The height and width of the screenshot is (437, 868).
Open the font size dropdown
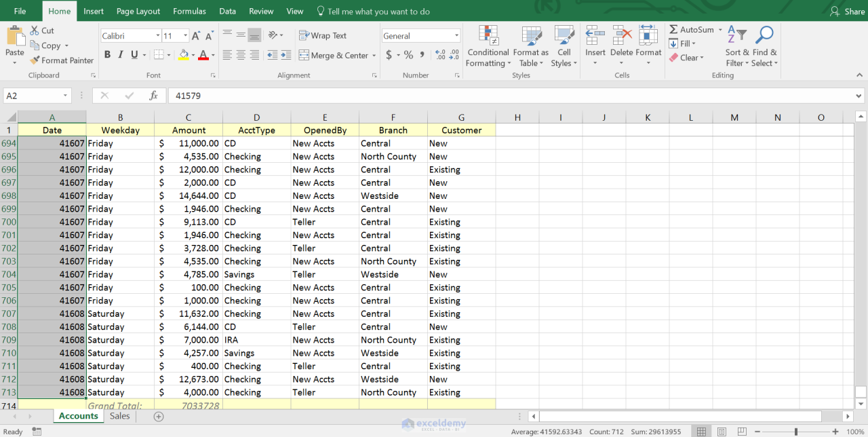(x=184, y=35)
